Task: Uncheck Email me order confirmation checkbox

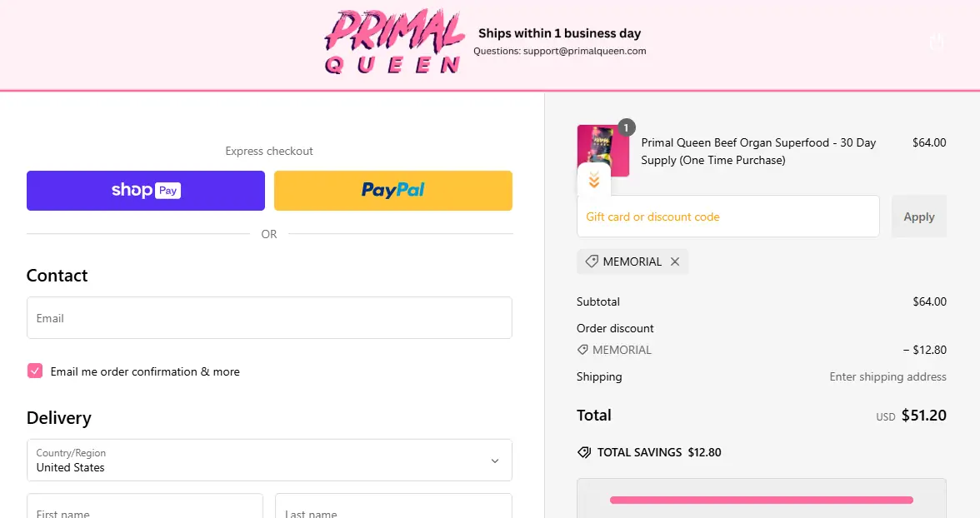Action: (35, 371)
